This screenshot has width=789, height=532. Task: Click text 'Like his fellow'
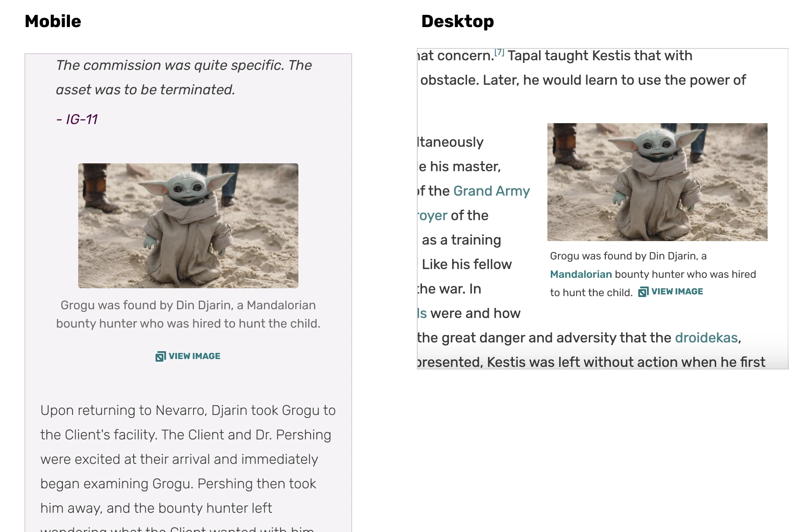click(467, 264)
